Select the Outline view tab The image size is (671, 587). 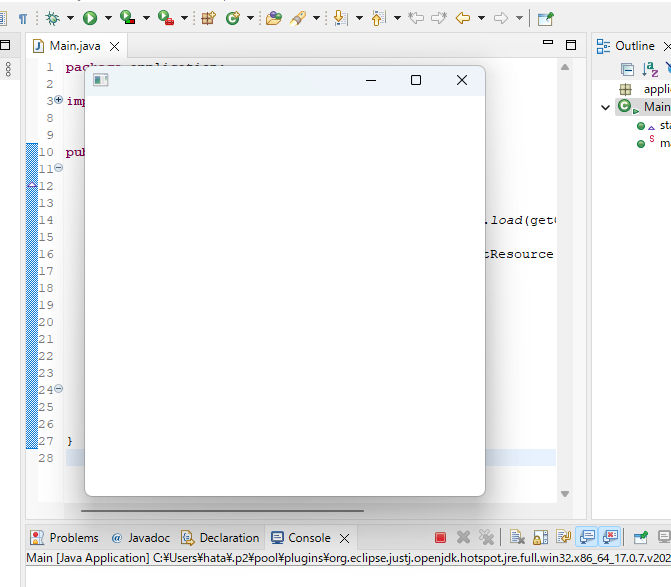tap(635, 46)
